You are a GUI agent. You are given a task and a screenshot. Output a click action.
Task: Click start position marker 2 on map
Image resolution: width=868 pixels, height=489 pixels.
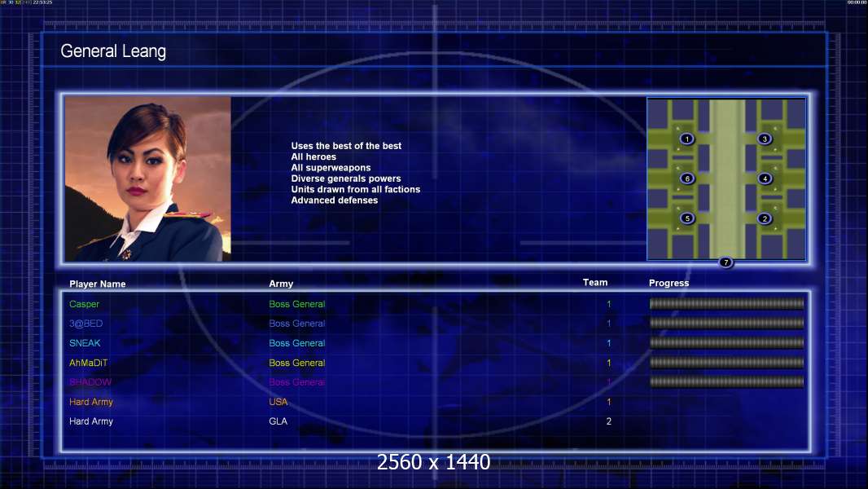coord(765,218)
